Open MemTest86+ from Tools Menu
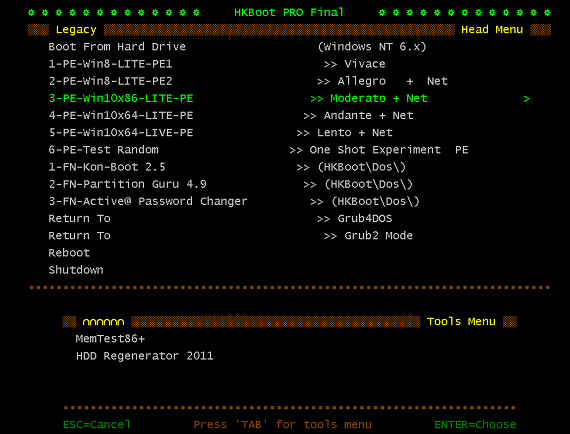Image resolution: width=570 pixels, height=434 pixels. 110,339
